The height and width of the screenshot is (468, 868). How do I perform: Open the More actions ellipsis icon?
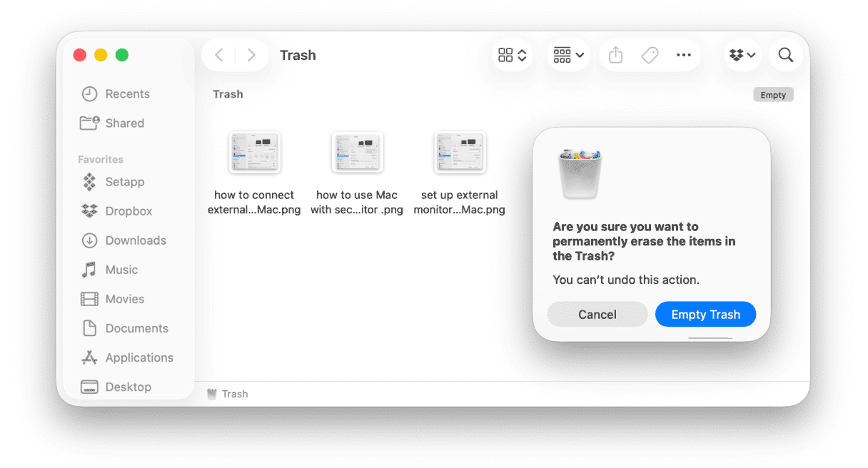pyautogui.click(x=684, y=55)
